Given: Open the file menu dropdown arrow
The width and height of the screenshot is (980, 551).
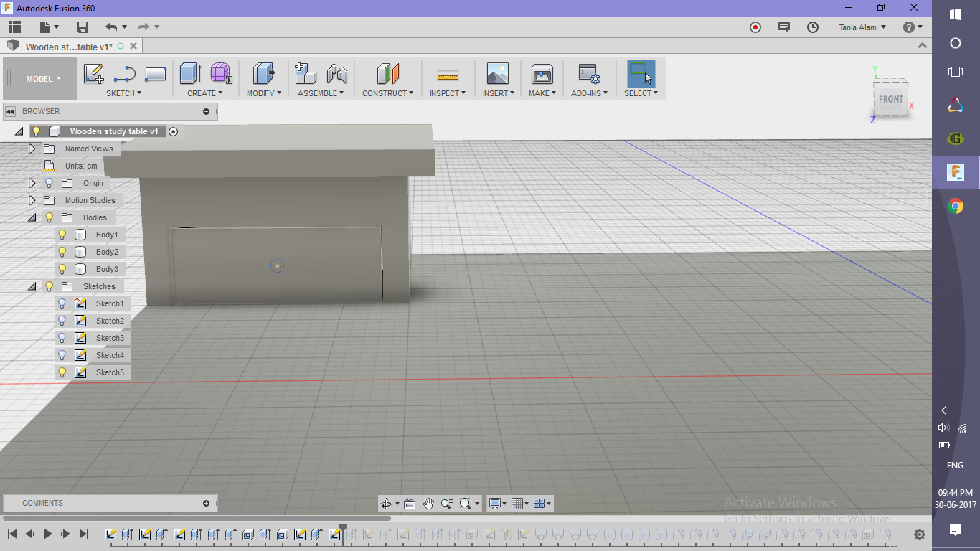Looking at the screenshot, I should pyautogui.click(x=55, y=27).
